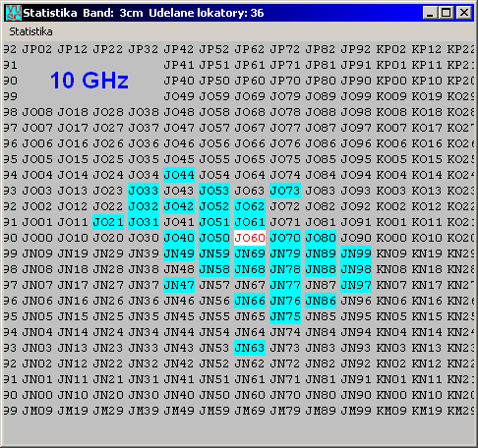Image resolution: width=478 pixels, height=448 pixels.
Task: Click highlighted locator JO80
Action: [x=321, y=238]
